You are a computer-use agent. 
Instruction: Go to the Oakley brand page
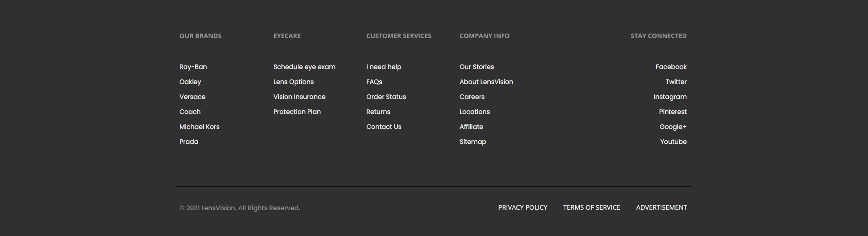click(190, 82)
